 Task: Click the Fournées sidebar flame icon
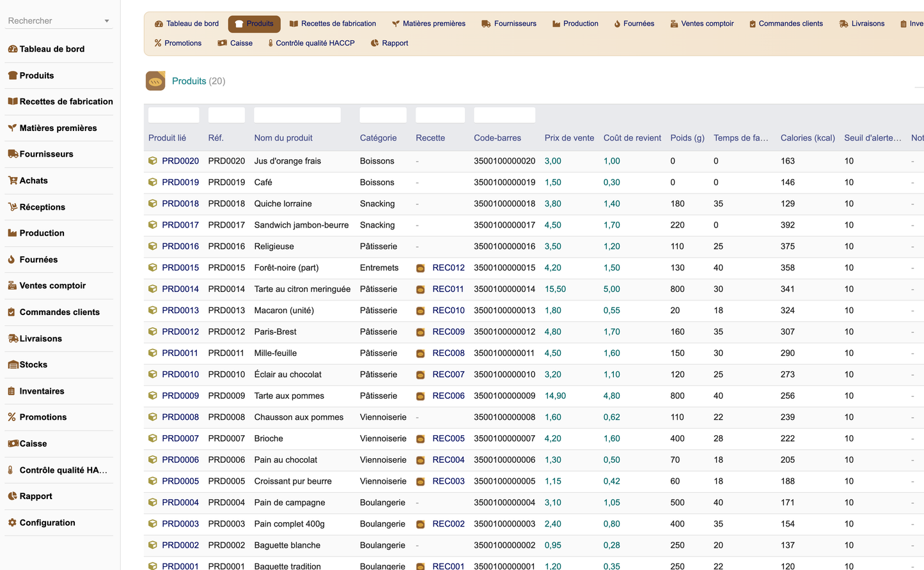click(12, 259)
